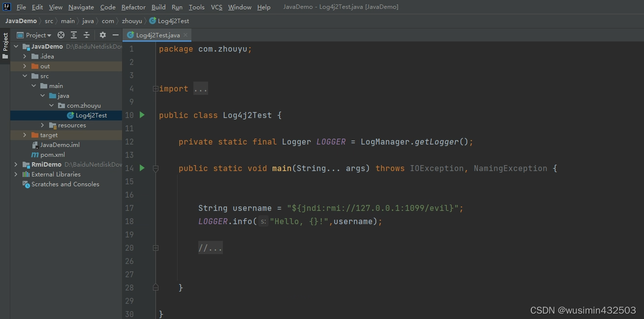Open the Refactor menu
644x319 pixels.
pyautogui.click(x=133, y=7)
